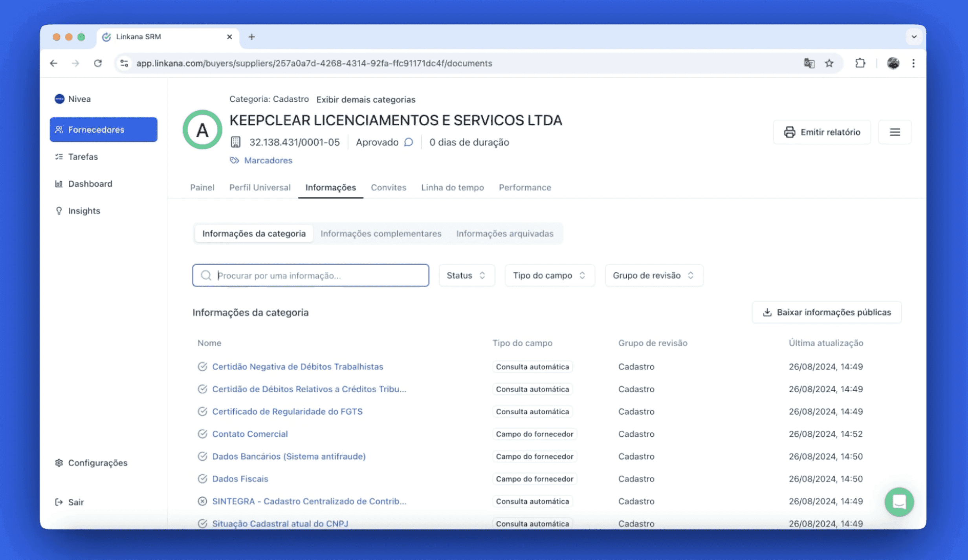Viewport: 968px width, 560px height.
Task: Open Dados Bancários (Sistema antifraude) entry
Action: [x=289, y=456]
